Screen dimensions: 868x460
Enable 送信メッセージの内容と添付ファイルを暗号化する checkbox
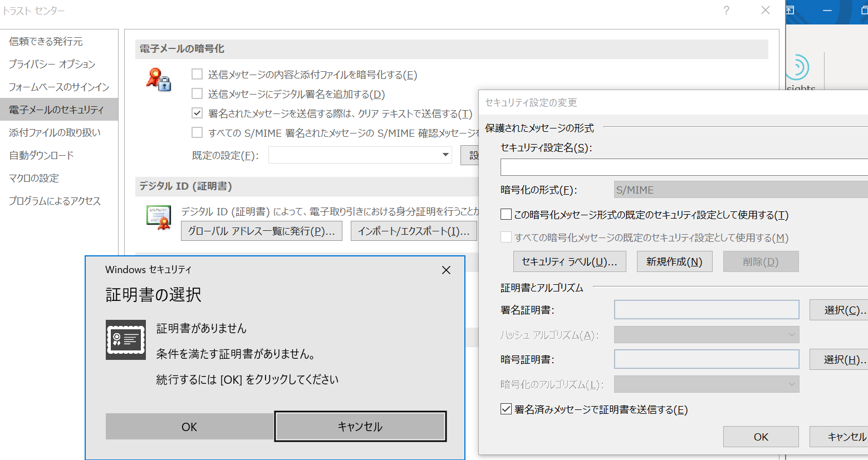[197, 74]
